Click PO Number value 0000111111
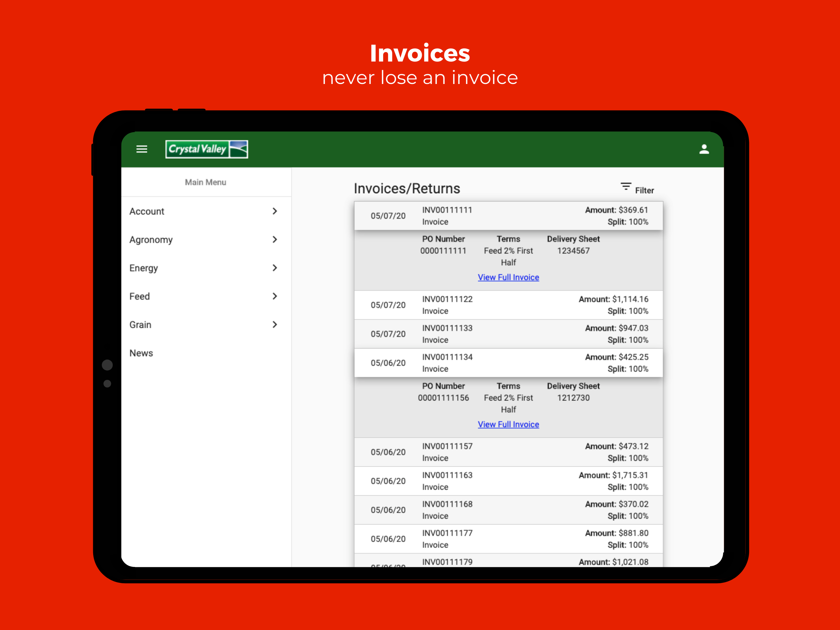Viewport: 840px width, 630px height. pos(443,251)
